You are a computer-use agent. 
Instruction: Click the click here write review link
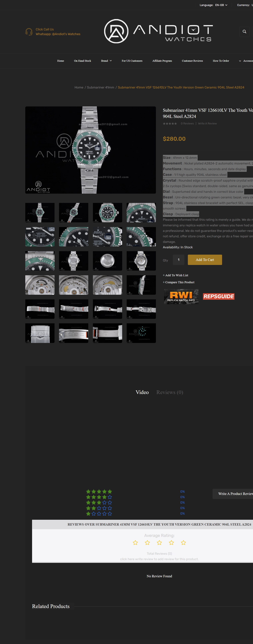[x=159, y=559]
